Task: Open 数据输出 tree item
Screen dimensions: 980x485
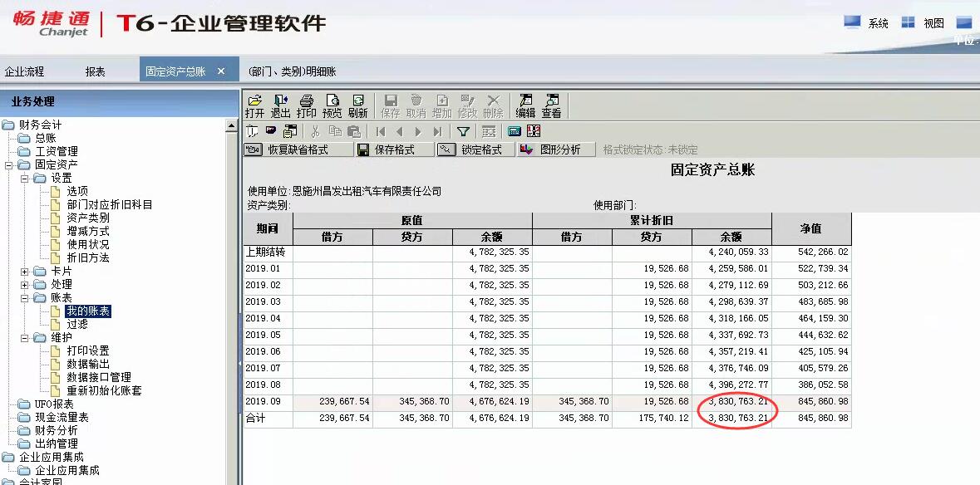Action: coord(88,364)
